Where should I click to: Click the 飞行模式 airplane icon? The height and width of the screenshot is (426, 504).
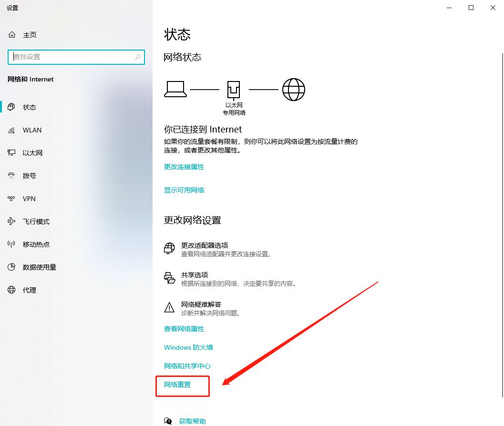[11, 222]
